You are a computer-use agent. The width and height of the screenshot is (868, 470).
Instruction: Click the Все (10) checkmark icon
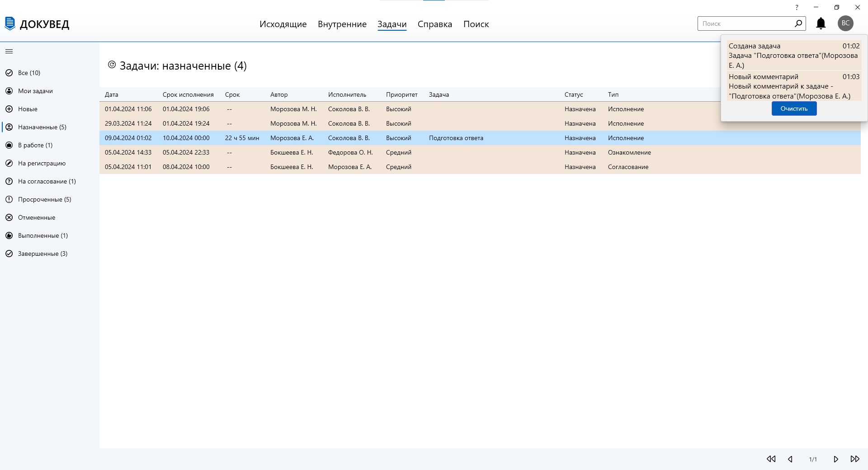(9, 73)
